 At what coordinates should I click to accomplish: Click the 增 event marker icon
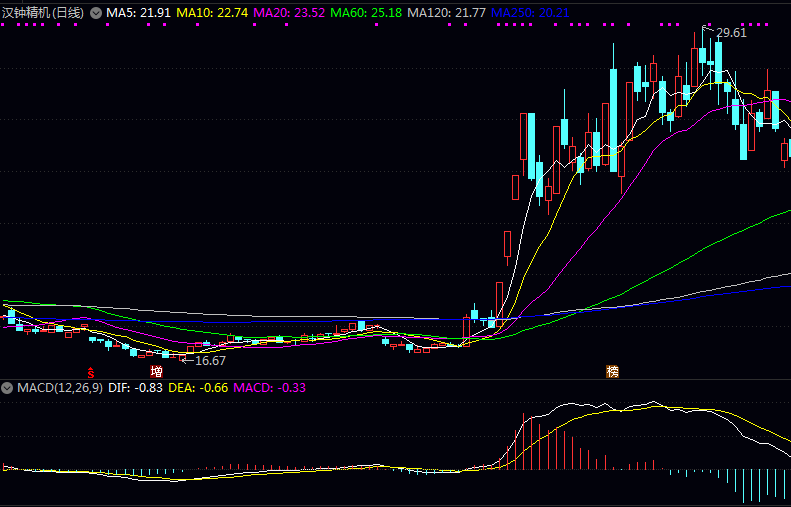point(156,371)
